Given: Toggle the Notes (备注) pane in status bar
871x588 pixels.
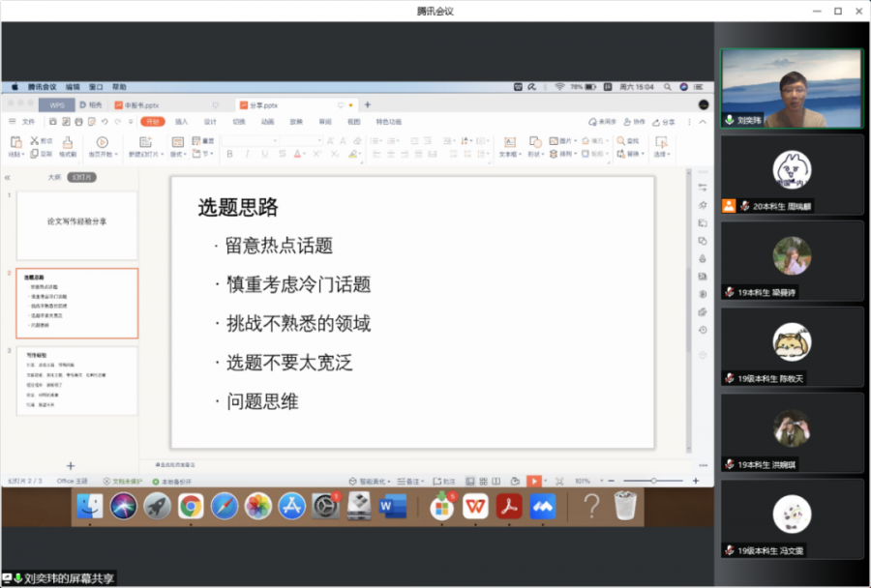Looking at the screenshot, I should click(412, 481).
